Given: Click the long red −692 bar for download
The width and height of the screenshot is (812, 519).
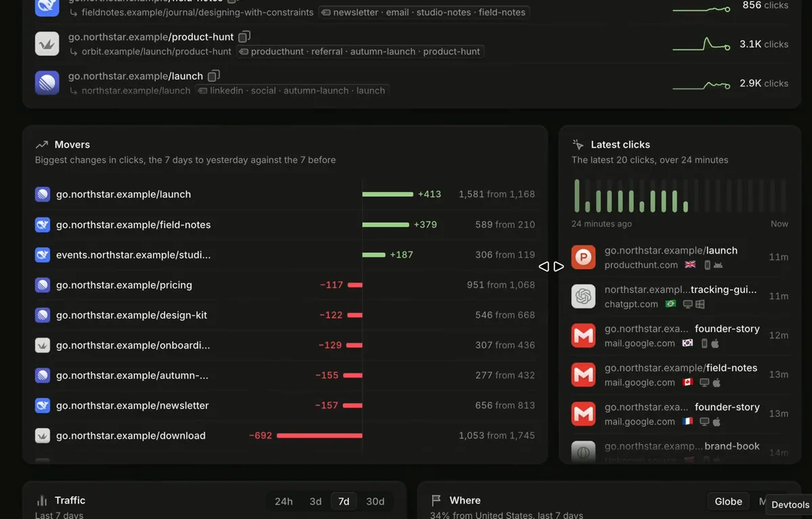Looking at the screenshot, I should pyautogui.click(x=319, y=436).
